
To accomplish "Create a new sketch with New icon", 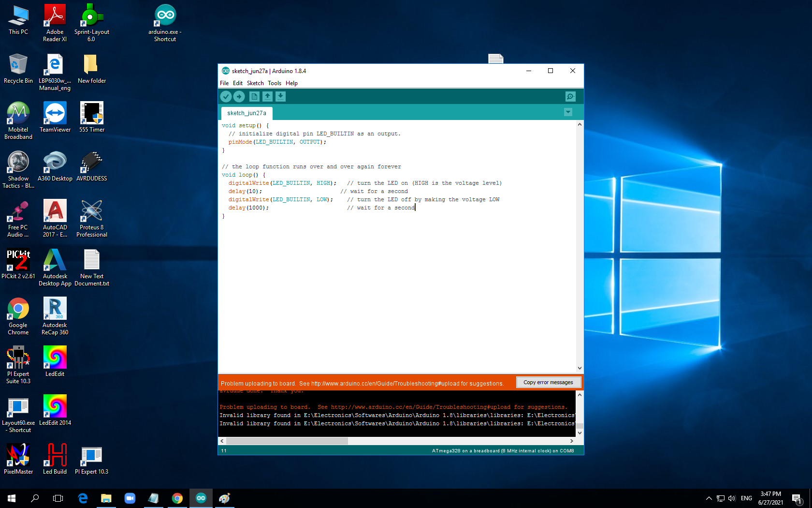I will coord(254,96).
